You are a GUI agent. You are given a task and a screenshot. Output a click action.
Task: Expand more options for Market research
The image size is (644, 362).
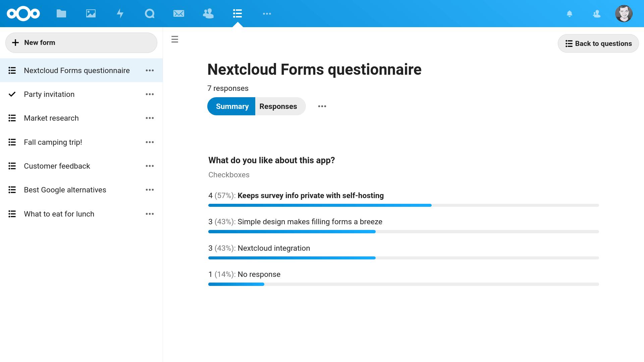(150, 118)
